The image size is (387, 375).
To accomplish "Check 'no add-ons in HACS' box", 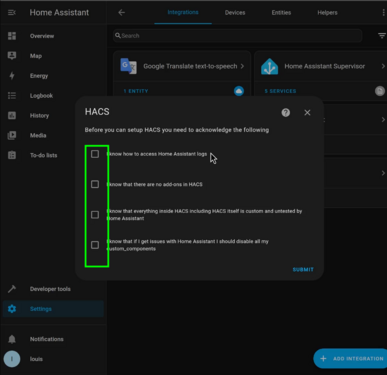I will point(95,184).
